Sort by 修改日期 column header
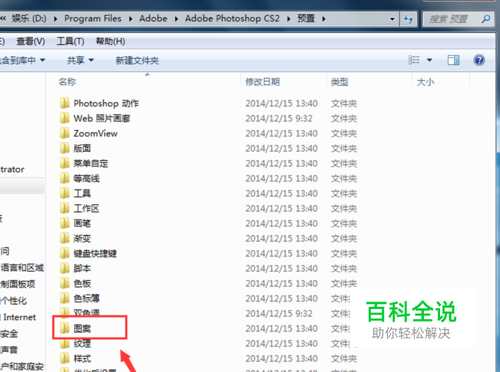500x372 pixels. (262, 82)
